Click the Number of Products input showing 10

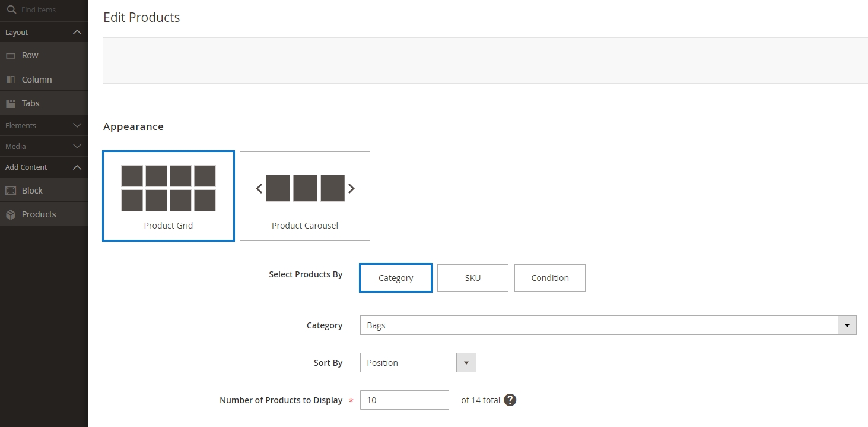pyautogui.click(x=404, y=400)
